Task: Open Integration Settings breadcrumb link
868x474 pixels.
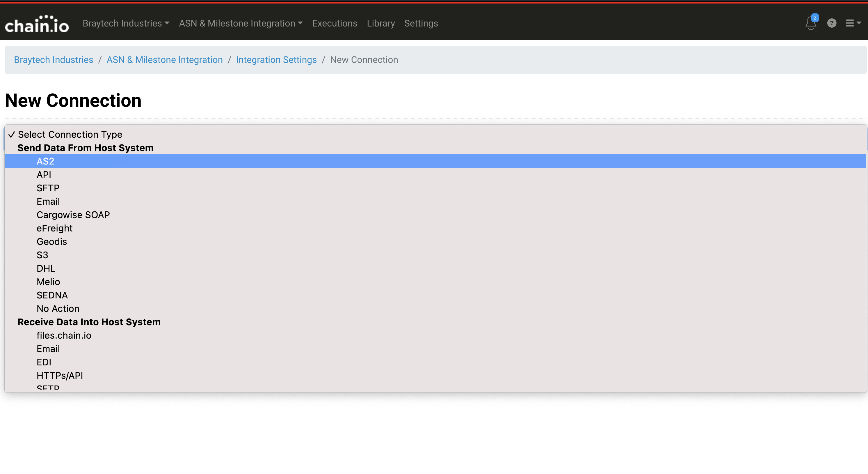Action: (276, 60)
